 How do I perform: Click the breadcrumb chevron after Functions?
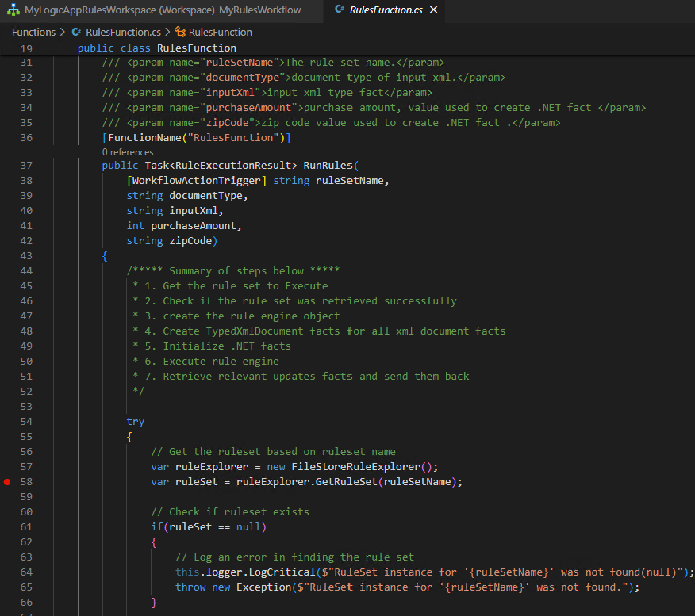click(62, 33)
